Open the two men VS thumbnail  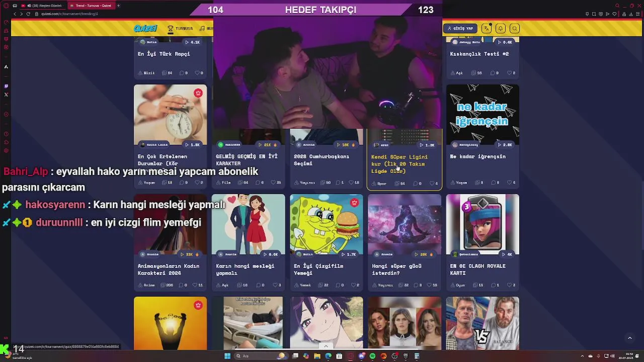482,323
